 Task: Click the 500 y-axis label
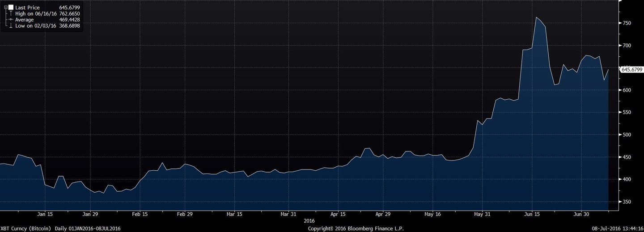tap(627, 135)
